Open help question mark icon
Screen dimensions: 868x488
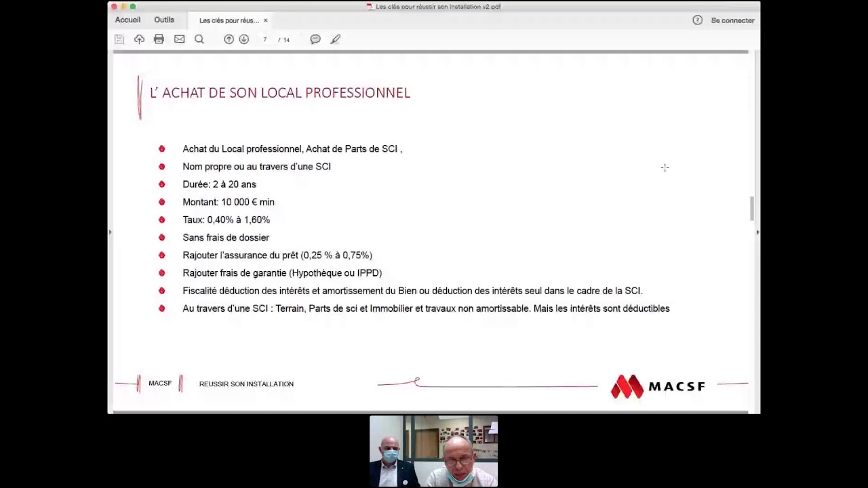[697, 20]
